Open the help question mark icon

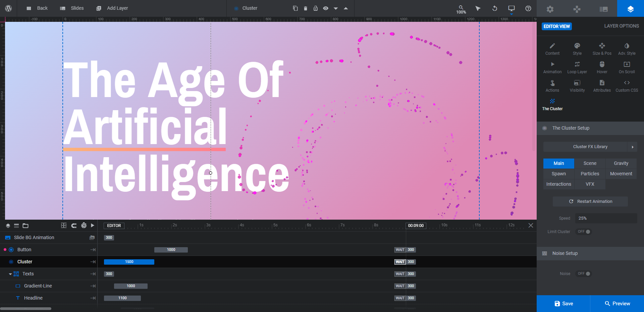pos(528,8)
